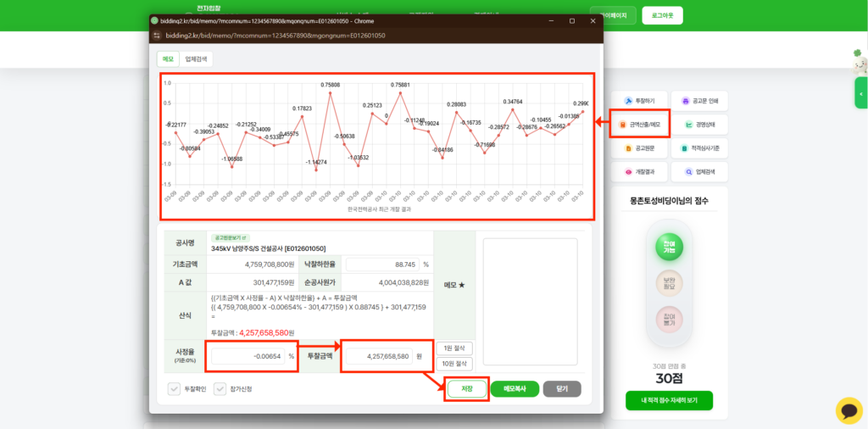Click the 1원 절삭 button
This screenshot has height=429, width=868.
pyautogui.click(x=454, y=348)
